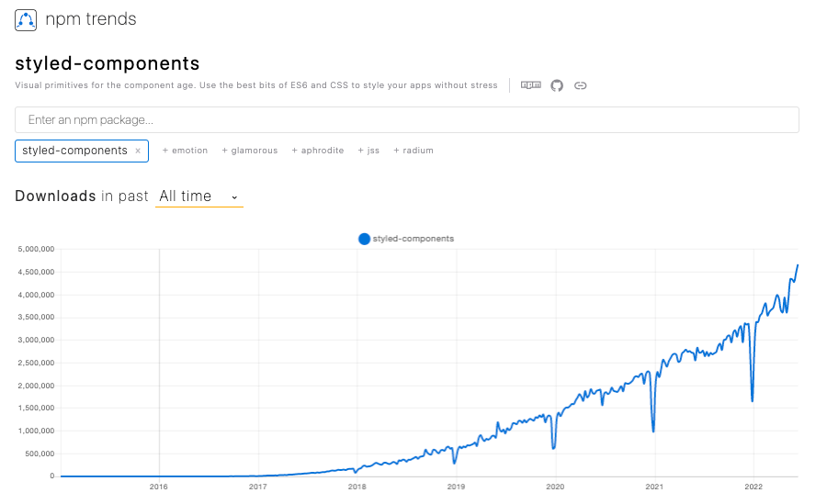
Task: Click the 2,500,000 y-axis label
Action: click(x=37, y=363)
